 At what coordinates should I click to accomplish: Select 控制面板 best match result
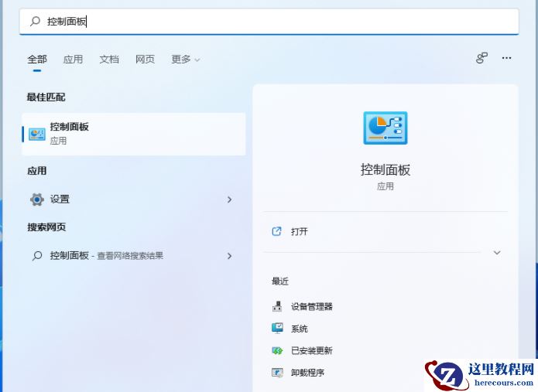tap(134, 134)
